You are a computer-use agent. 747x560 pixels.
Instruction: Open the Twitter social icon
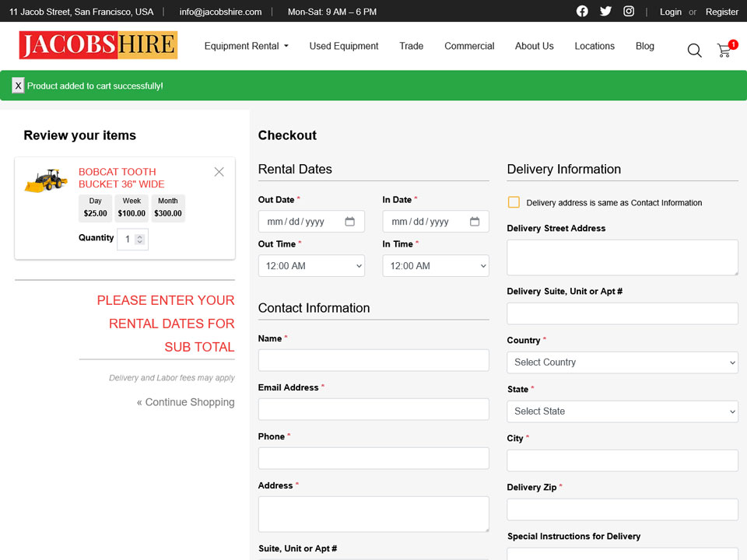[605, 12]
